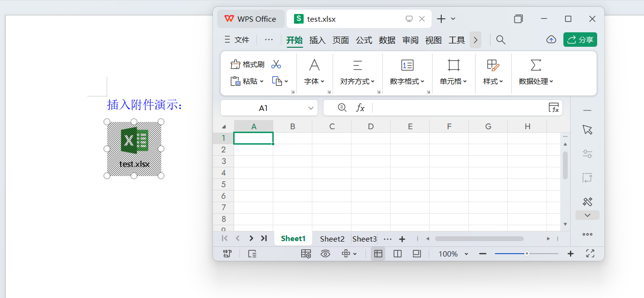
Task: Click the zoom out minus icon
Action: click(482, 254)
